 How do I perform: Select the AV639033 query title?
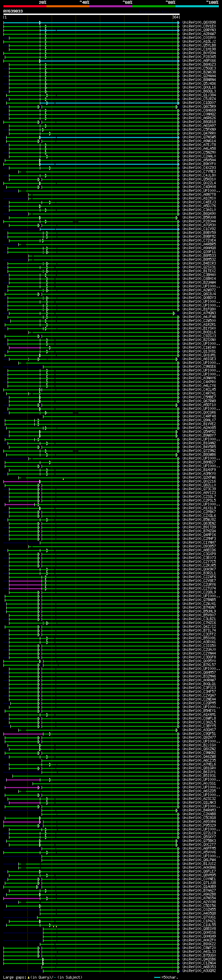(13, 11)
